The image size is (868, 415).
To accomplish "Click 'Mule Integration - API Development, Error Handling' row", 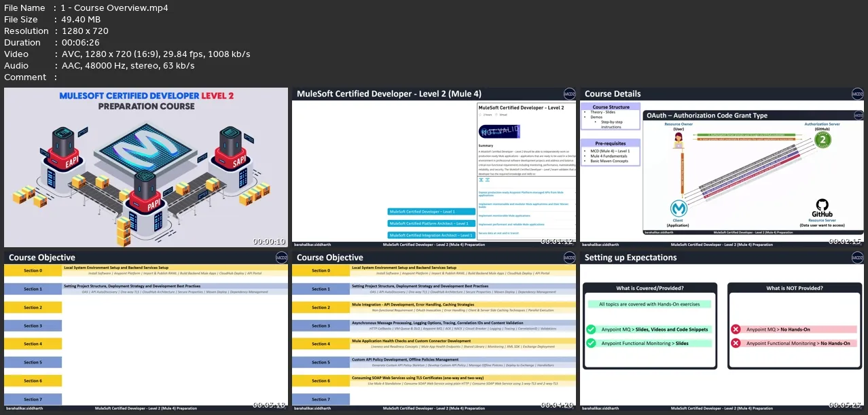I will click(463, 308).
